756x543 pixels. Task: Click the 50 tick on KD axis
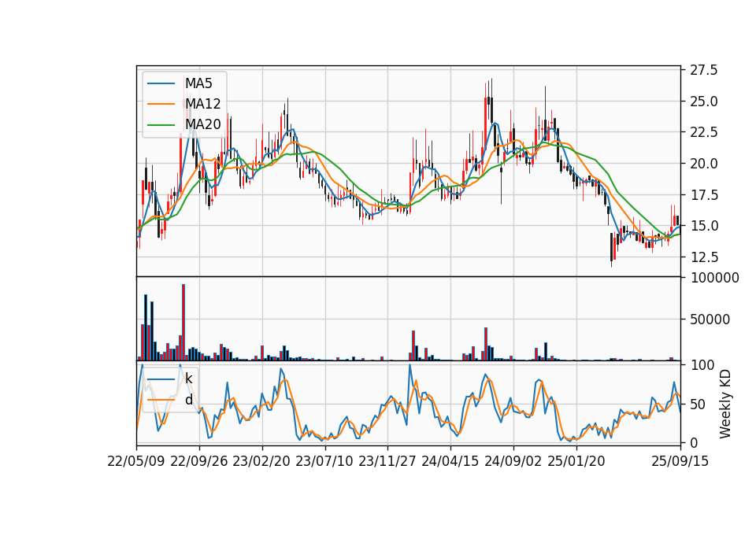[x=697, y=404]
